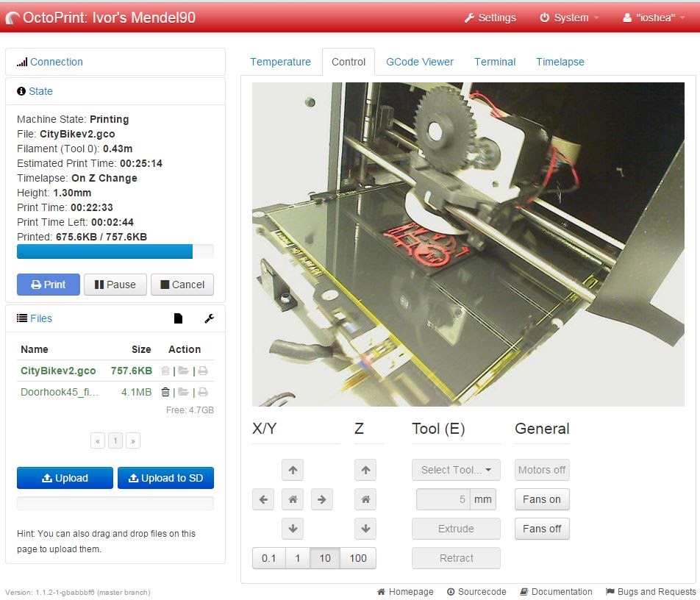
Task: Open the Terminal tab
Action: click(495, 62)
